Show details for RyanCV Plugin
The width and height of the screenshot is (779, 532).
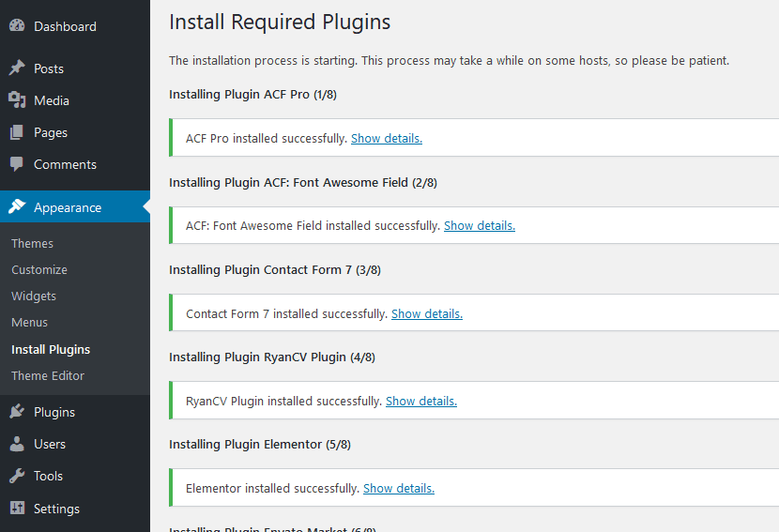click(x=421, y=401)
